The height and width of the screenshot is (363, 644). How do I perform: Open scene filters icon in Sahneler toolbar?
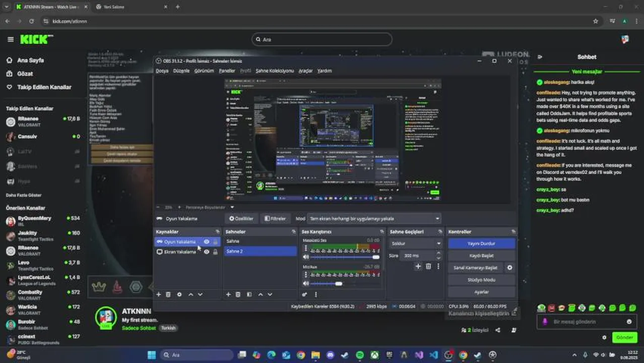click(249, 294)
